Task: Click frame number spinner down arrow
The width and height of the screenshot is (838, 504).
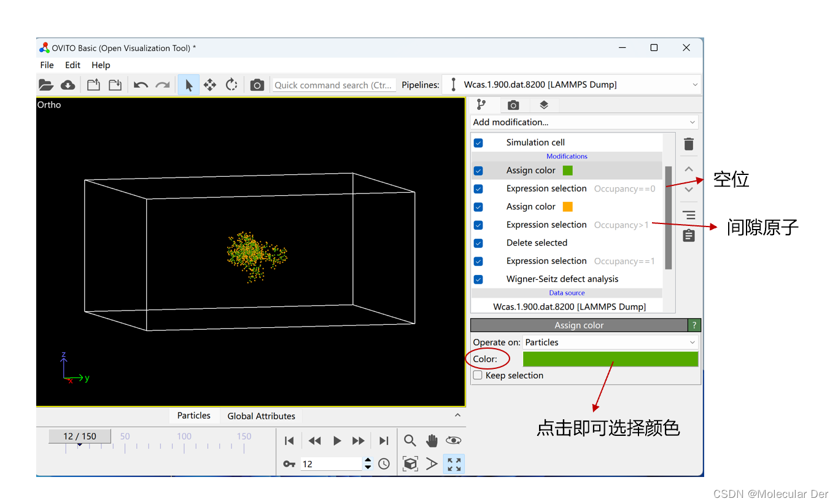Action: pos(368,468)
